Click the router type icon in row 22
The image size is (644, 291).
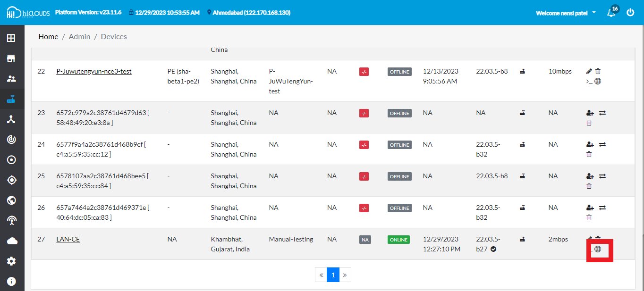(x=522, y=72)
